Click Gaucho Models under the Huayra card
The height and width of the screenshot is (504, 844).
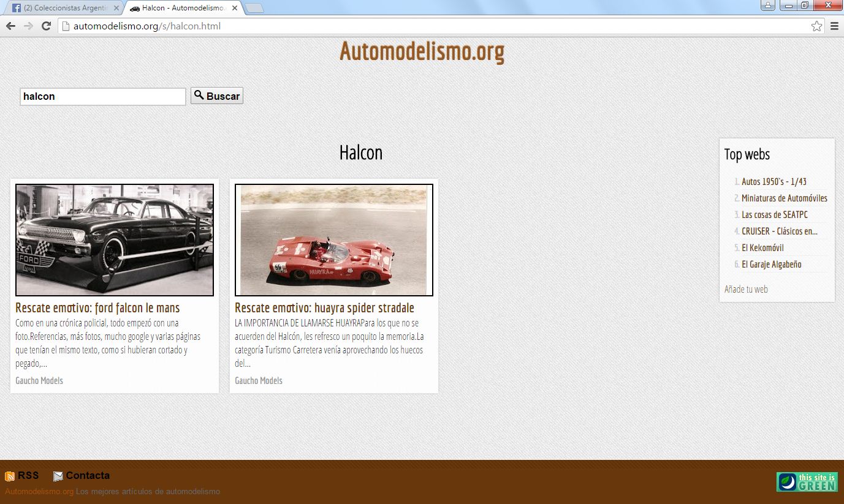pos(259,380)
